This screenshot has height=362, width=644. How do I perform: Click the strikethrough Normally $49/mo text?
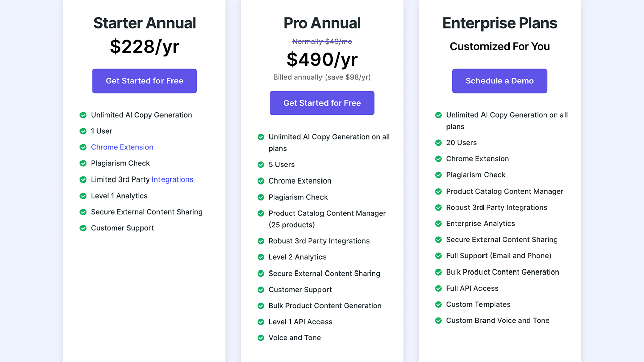point(322,41)
